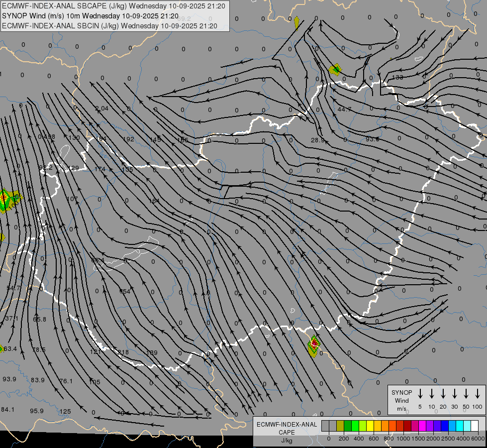
Task: Select the pure magenta CAPE legend swatch
Action: [422, 426]
